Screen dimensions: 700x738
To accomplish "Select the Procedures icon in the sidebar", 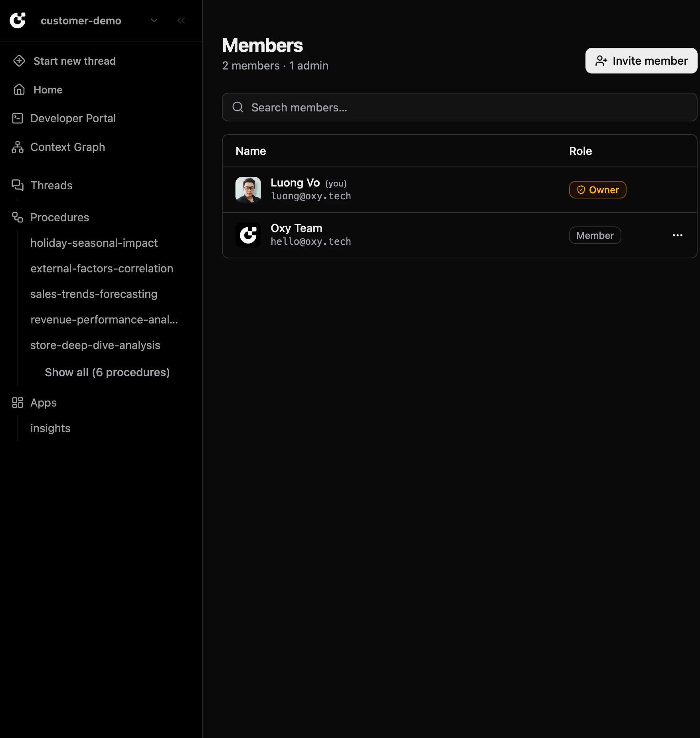I will pos(17,217).
